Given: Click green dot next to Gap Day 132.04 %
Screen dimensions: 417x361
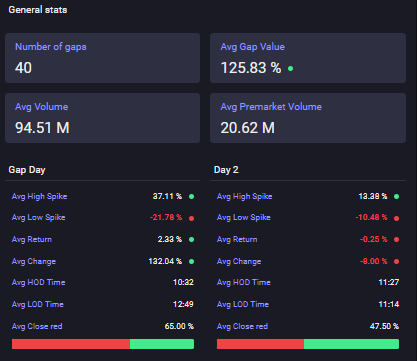Looking at the screenshot, I should tap(192, 262).
